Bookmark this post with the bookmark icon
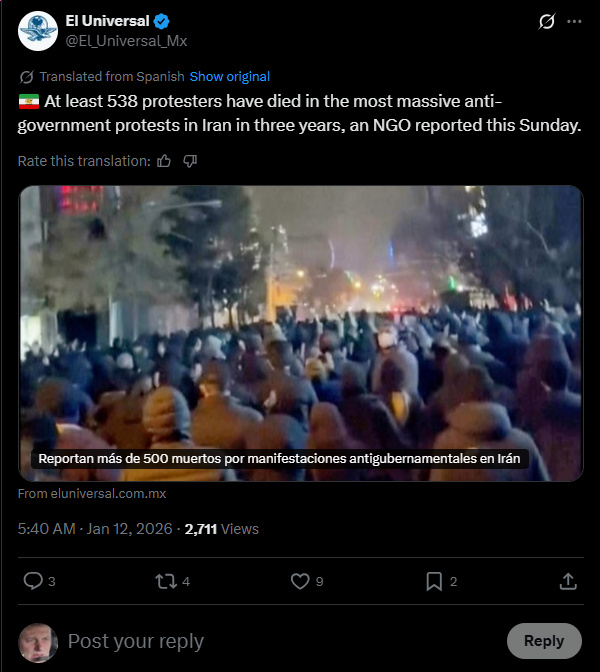 tap(434, 582)
